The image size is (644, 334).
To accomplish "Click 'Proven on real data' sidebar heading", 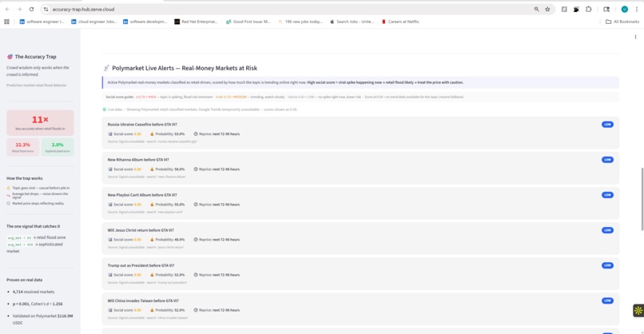I will click(x=24, y=280).
